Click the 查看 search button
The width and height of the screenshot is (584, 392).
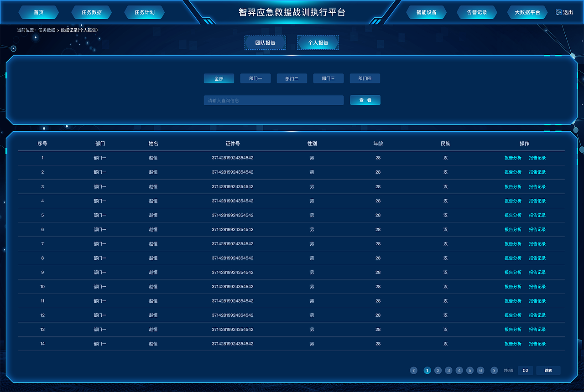[x=365, y=100]
